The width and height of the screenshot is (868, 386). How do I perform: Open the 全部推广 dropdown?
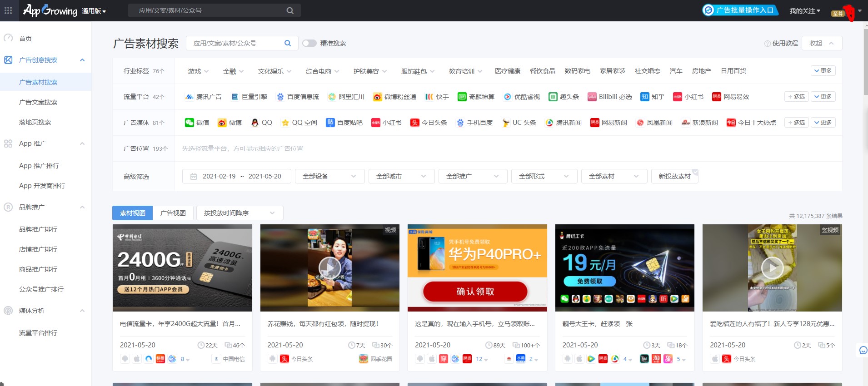[473, 176]
